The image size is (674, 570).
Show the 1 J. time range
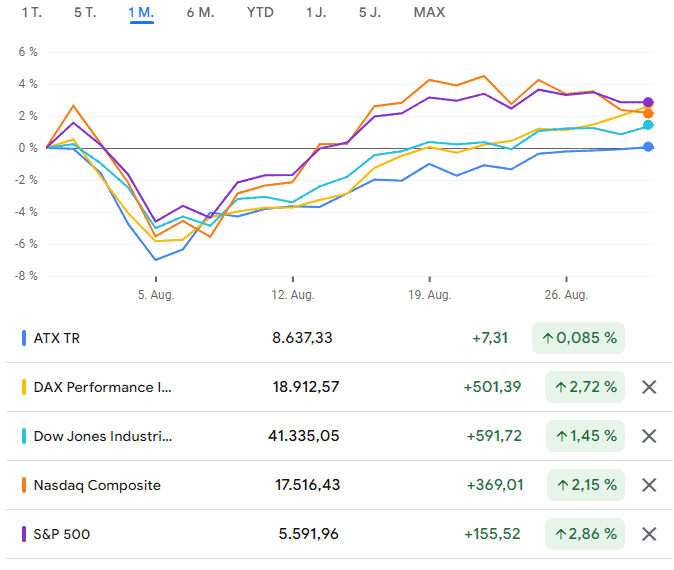pos(316,12)
